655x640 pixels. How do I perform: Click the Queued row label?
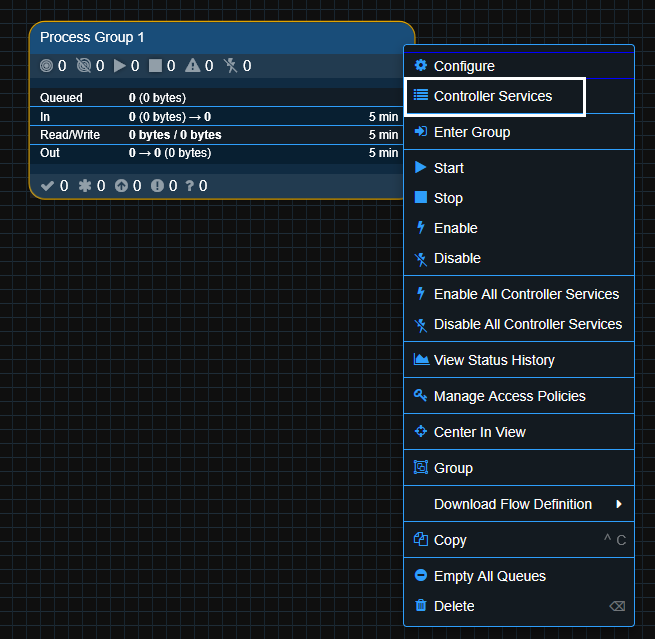pyautogui.click(x=61, y=98)
